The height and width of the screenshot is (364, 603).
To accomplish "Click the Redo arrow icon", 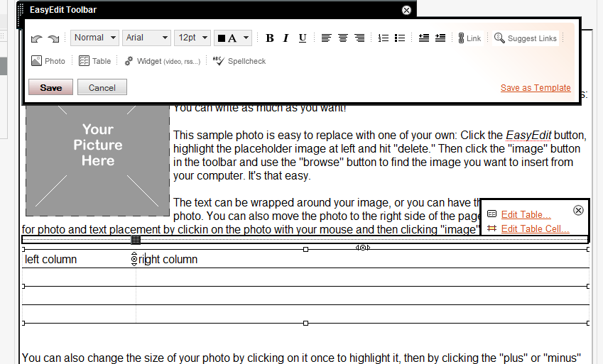I will pos(53,38).
